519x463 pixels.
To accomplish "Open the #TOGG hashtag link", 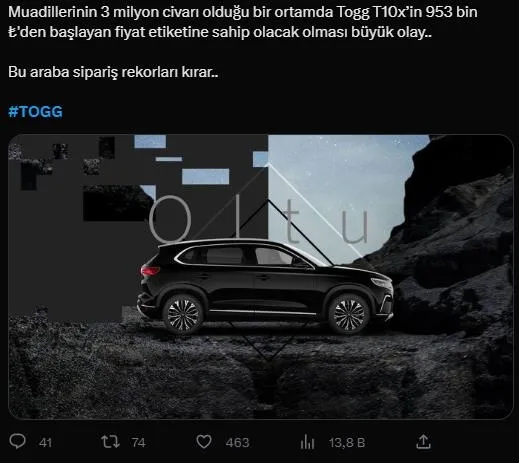I will (x=35, y=112).
